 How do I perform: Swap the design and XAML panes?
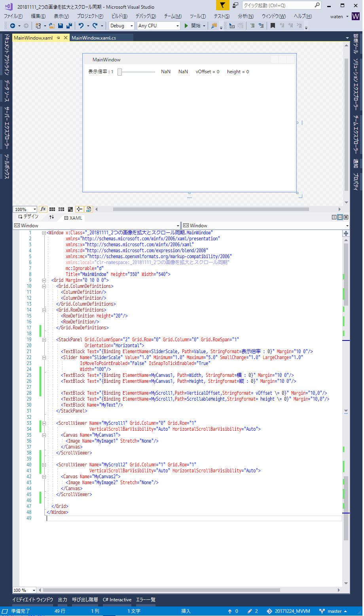[51, 217]
